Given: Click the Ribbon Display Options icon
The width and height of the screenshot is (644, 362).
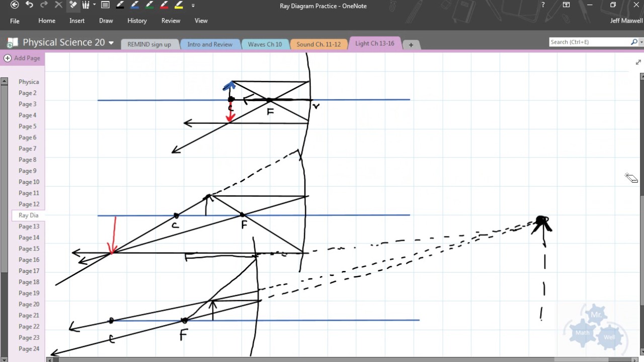Looking at the screenshot, I should (567, 5).
